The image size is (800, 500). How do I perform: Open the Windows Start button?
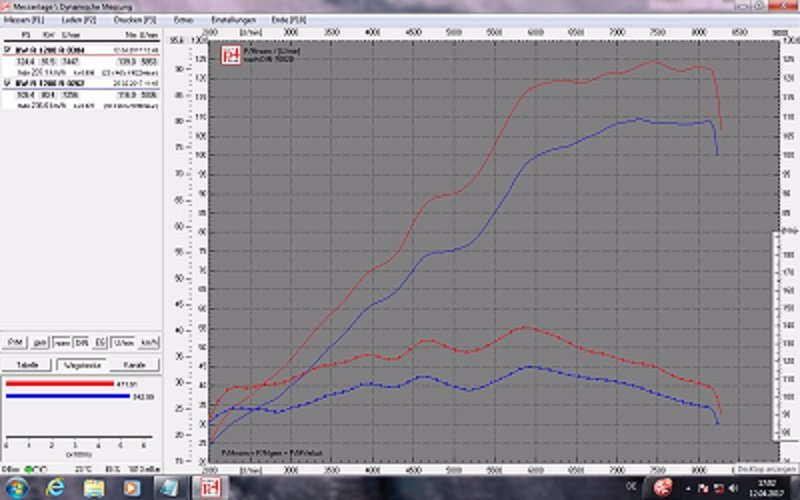[16, 488]
